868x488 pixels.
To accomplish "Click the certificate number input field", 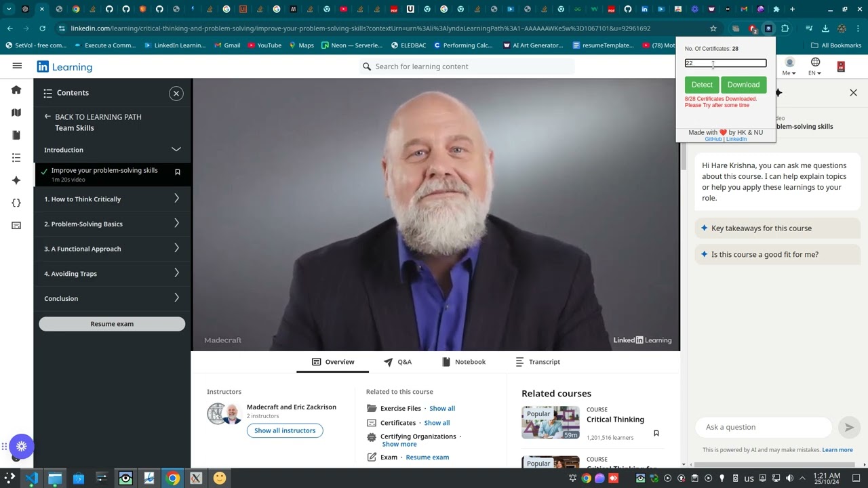I will 726,63.
